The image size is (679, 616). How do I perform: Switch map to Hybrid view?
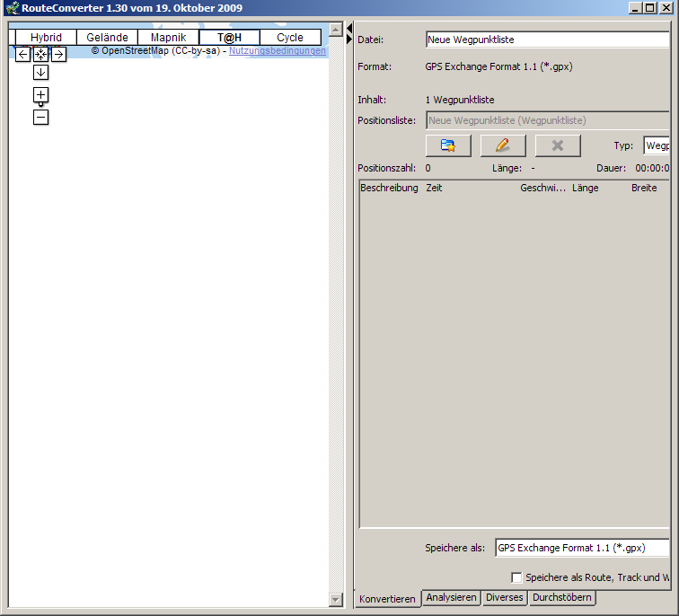46,38
